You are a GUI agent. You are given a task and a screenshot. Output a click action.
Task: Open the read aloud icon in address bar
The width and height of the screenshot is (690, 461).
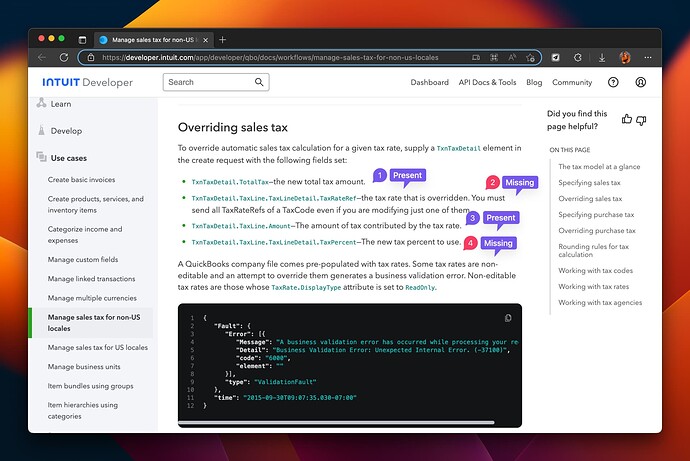512,58
